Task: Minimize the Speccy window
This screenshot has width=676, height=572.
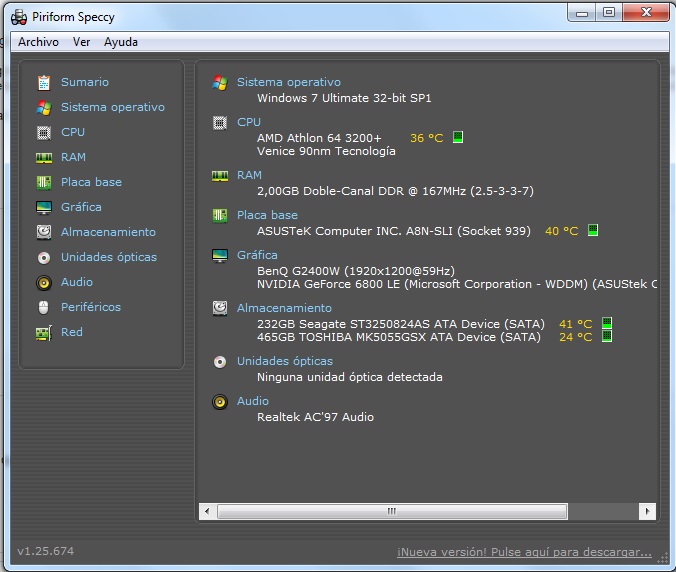Action: [x=582, y=13]
